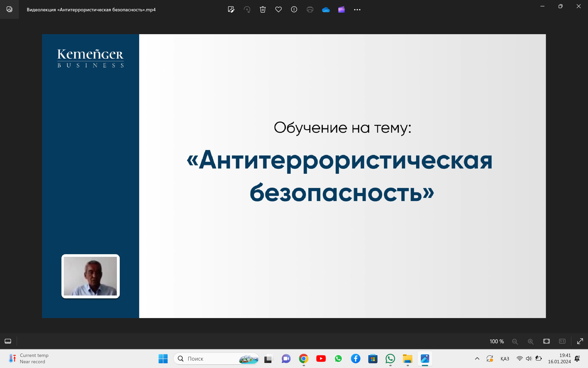Screen dimensions: 588x368
Task: Expand hidden system tray icons chevron
Action: pyautogui.click(x=477, y=359)
